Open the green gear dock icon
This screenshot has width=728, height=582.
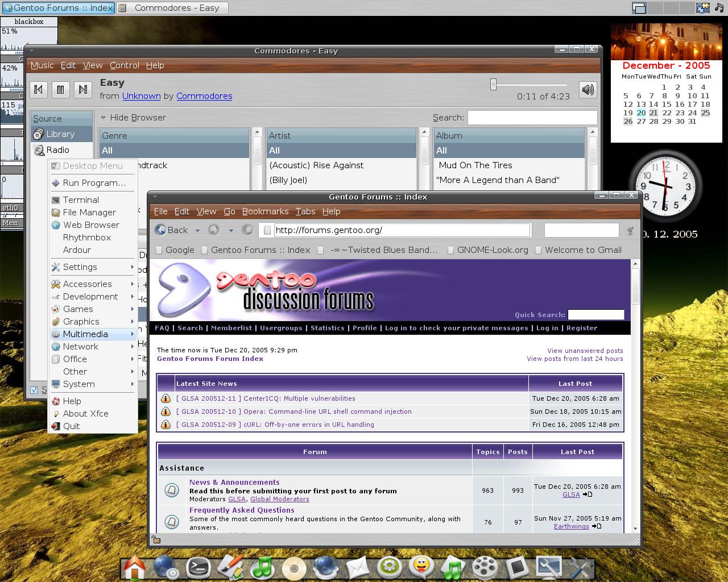(390, 567)
